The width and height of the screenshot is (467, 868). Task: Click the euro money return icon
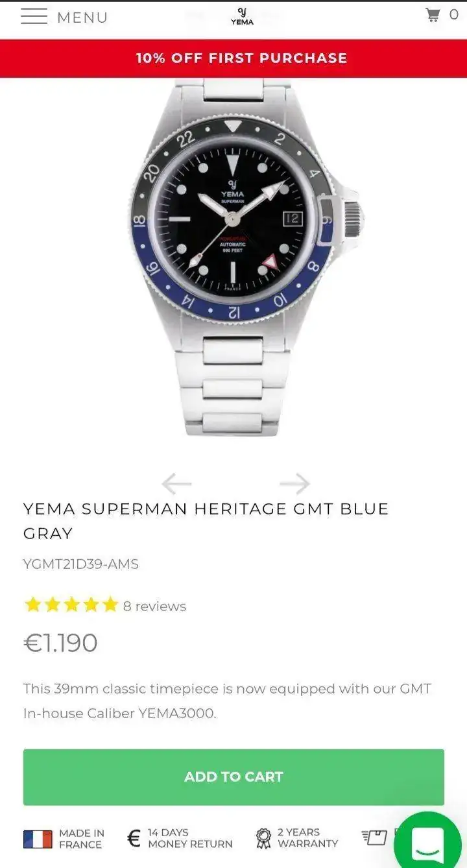click(134, 838)
